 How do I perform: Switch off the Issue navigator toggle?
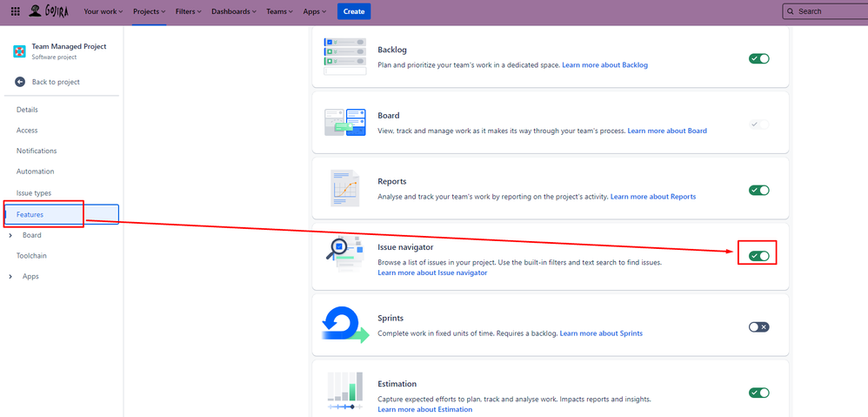pyautogui.click(x=759, y=256)
